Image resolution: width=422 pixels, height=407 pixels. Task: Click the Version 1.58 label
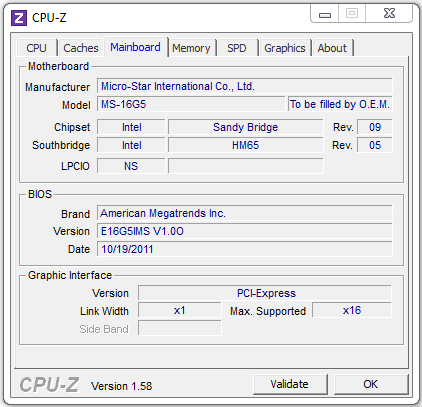pos(122,386)
